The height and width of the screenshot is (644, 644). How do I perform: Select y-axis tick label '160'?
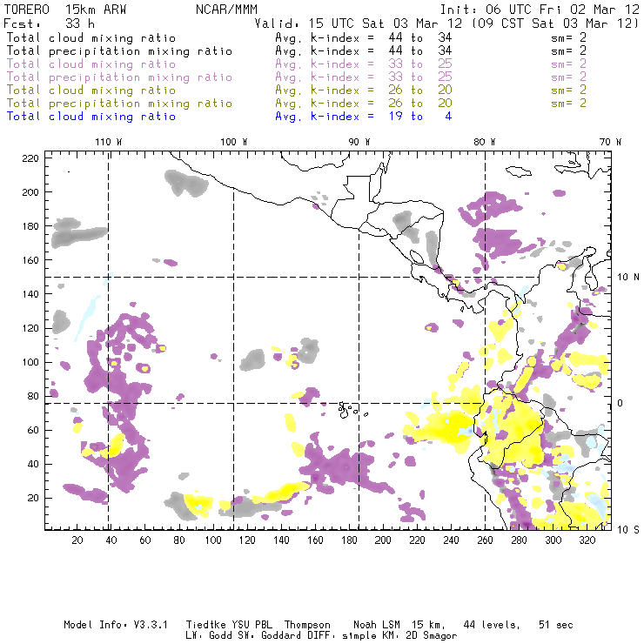tap(30, 260)
